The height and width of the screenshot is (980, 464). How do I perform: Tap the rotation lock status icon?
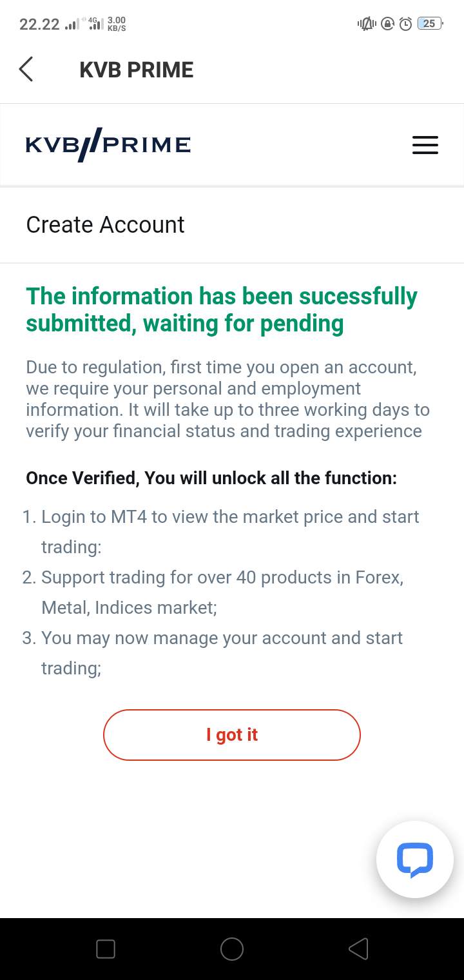[387, 24]
